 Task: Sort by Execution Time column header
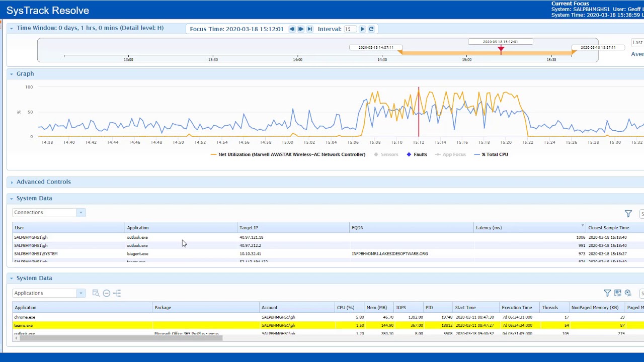coord(520,308)
